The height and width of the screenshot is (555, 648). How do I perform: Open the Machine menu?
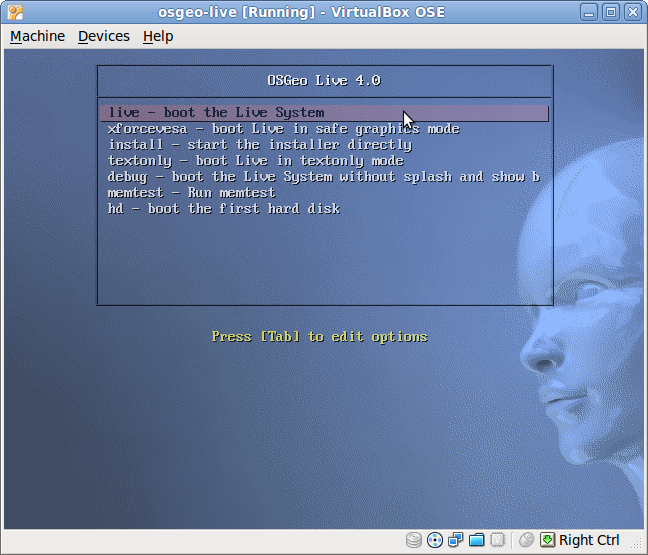37,36
